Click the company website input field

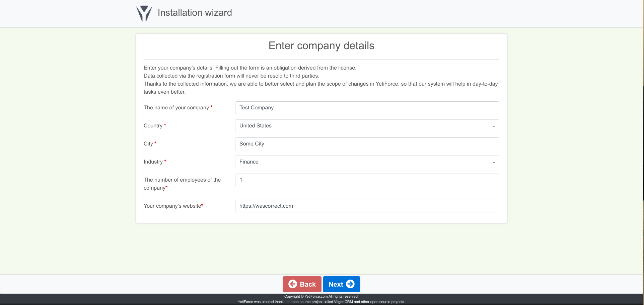[367, 206]
